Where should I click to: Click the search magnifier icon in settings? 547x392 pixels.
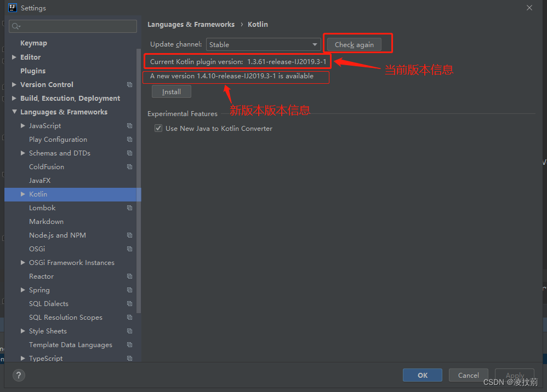click(16, 26)
